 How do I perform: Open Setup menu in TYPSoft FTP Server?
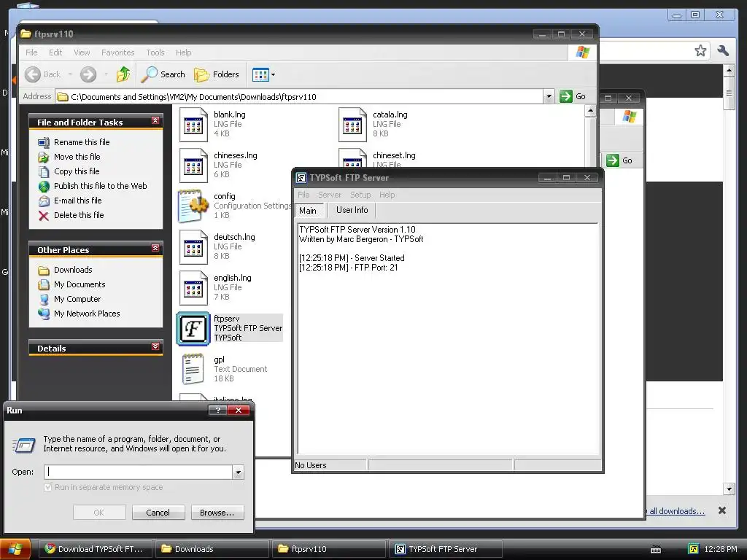(360, 195)
